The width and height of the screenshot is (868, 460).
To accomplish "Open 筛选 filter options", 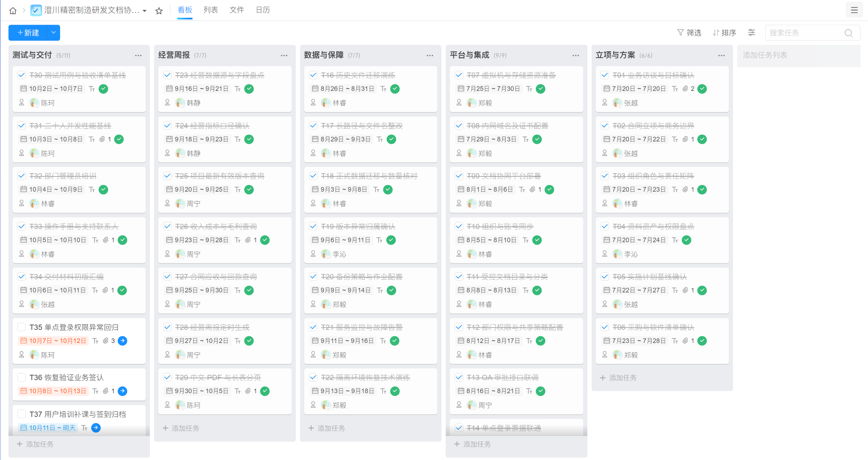I will (689, 33).
